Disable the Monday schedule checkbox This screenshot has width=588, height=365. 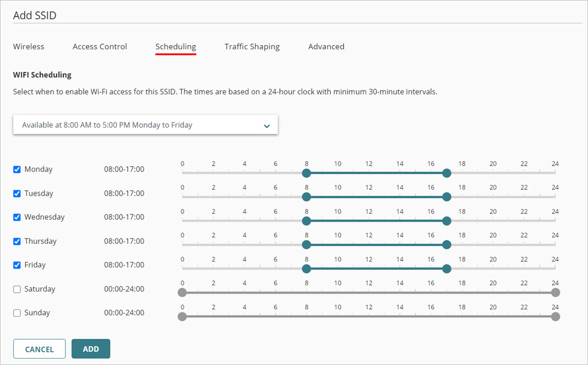(16, 169)
